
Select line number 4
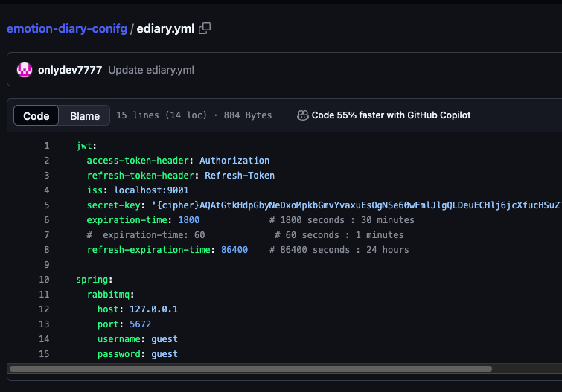tap(47, 190)
